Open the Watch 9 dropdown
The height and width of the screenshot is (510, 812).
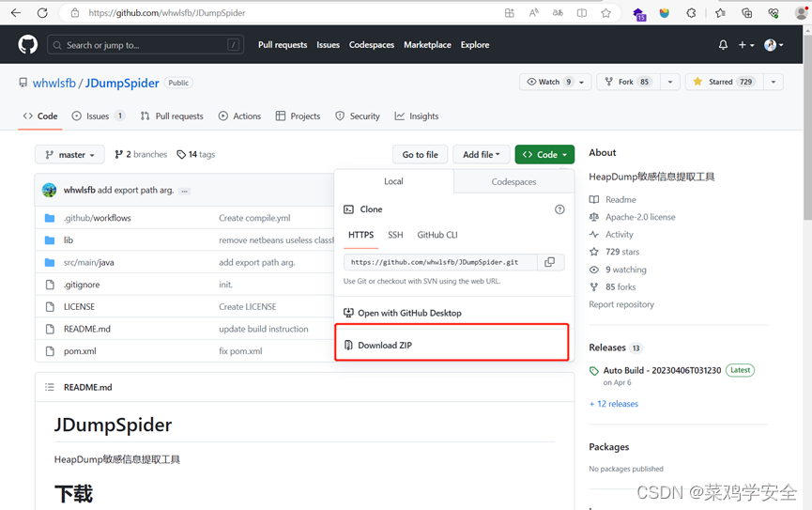tap(555, 82)
